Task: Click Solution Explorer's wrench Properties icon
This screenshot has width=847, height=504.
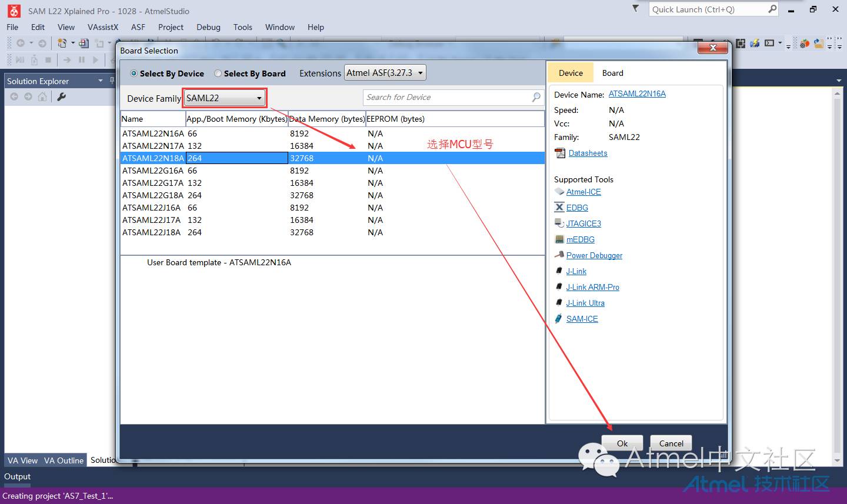Action: tap(61, 96)
